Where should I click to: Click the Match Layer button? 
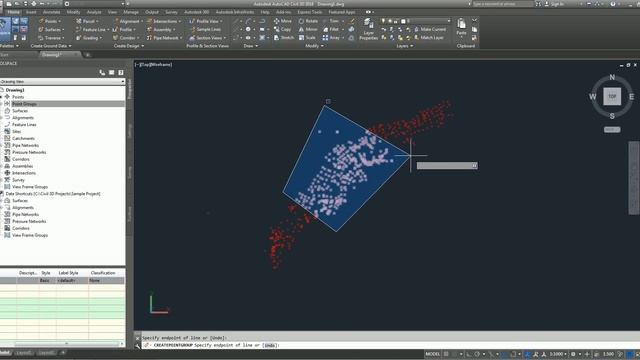point(429,38)
